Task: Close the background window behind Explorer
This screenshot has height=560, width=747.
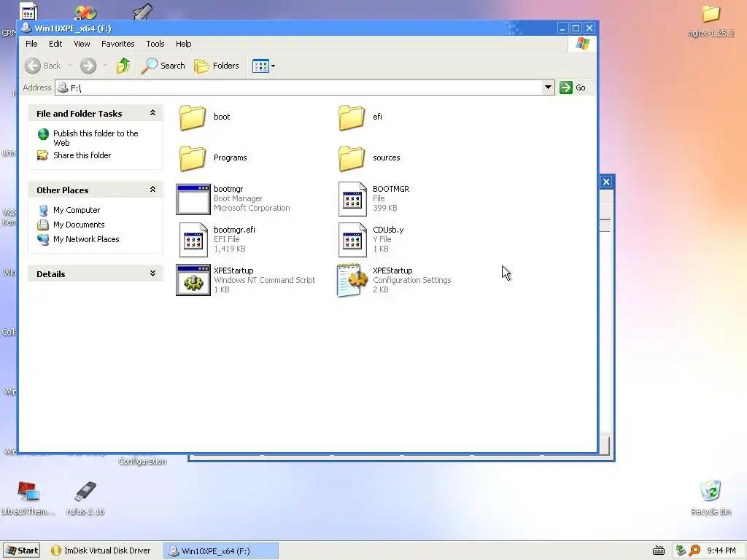Action: pyautogui.click(x=606, y=182)
